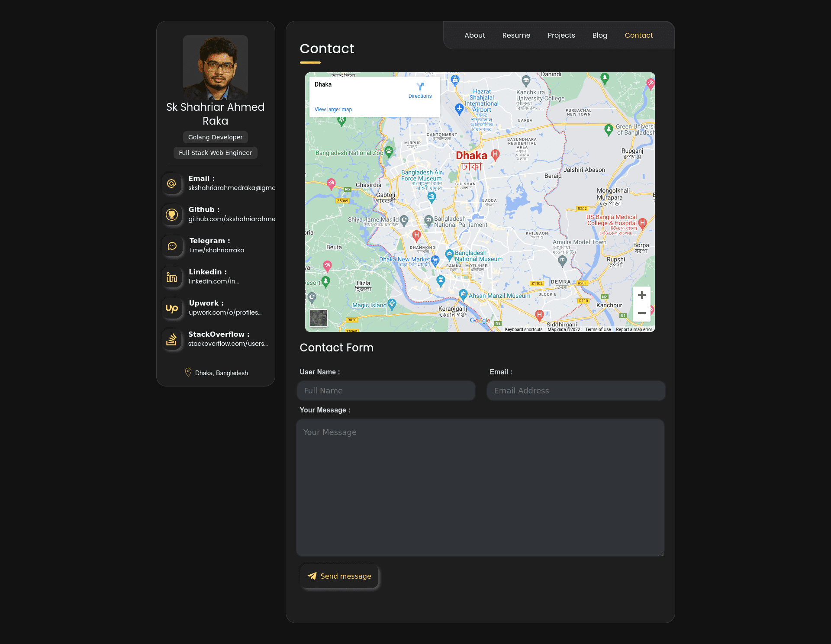Open the upwork.com/o/profiles link
This screenshot has height=644, width=831.
[x=225, y=312]
